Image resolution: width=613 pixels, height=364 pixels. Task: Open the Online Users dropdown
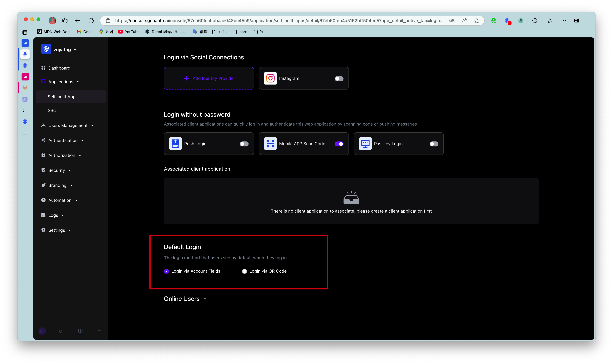(205, 299)
